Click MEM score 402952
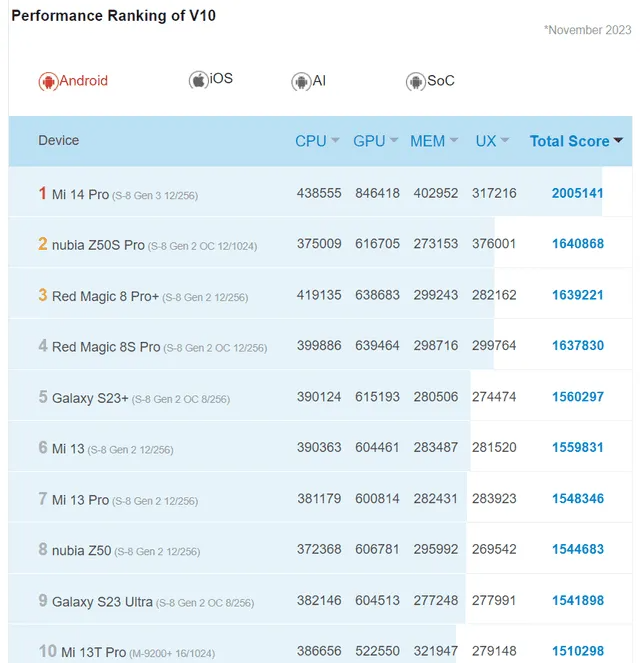640x663 pixels. click(435, 193)
